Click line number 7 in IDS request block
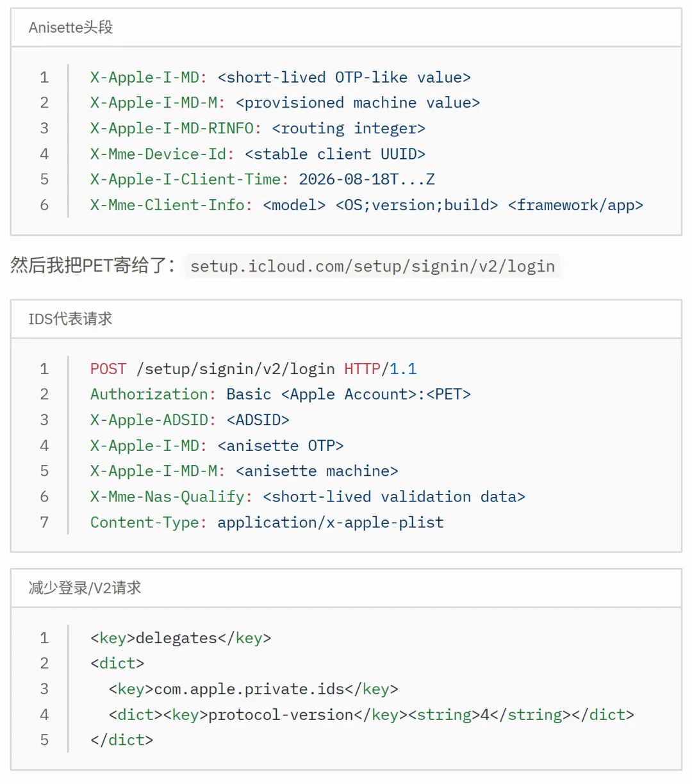This screenshot has width=692, height=784. pyautogui.click(x=44, y=523)
